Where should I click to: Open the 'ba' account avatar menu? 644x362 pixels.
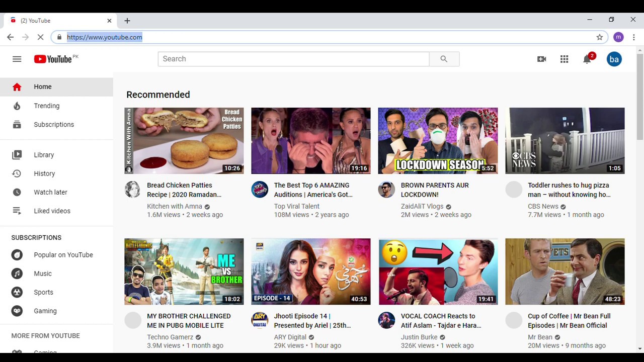pyautogui.click(x=614, y=59)
